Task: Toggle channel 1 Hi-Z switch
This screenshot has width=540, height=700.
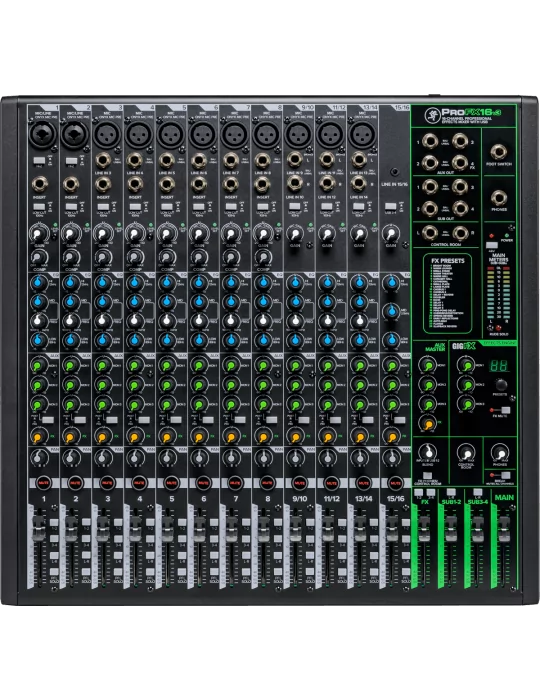Action: point(39,160)
